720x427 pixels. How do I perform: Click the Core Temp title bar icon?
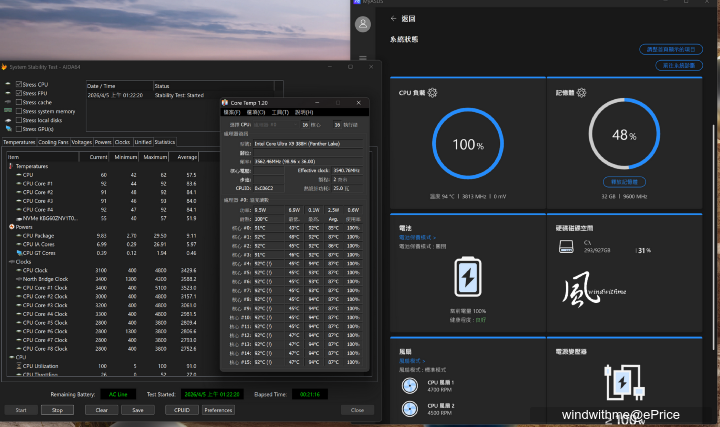coord(225,103)
